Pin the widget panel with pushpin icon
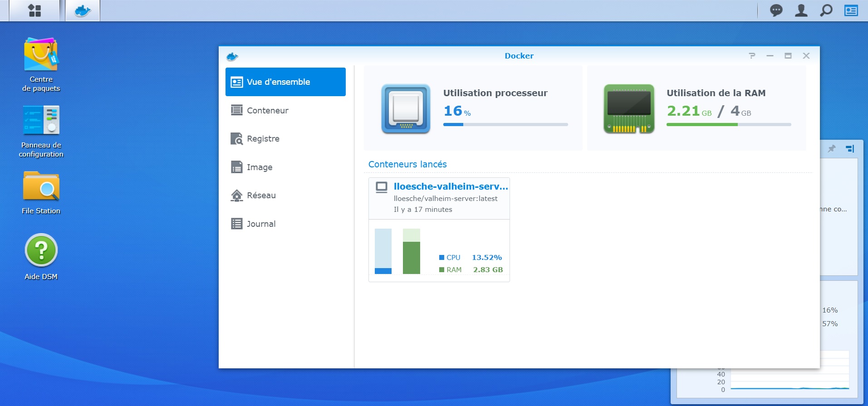The width and height of the screenshot is (868, 406). 832,148
